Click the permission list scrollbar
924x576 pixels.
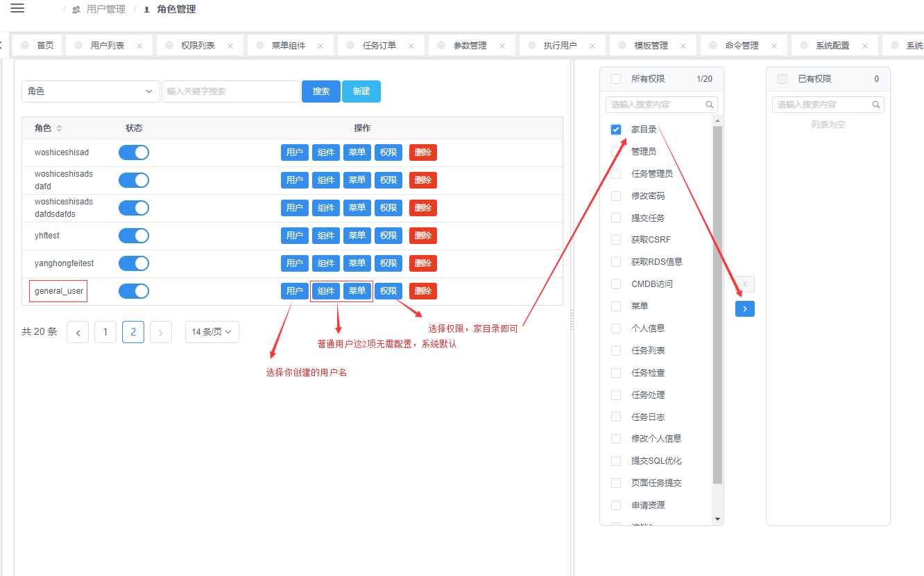point(717,305)
